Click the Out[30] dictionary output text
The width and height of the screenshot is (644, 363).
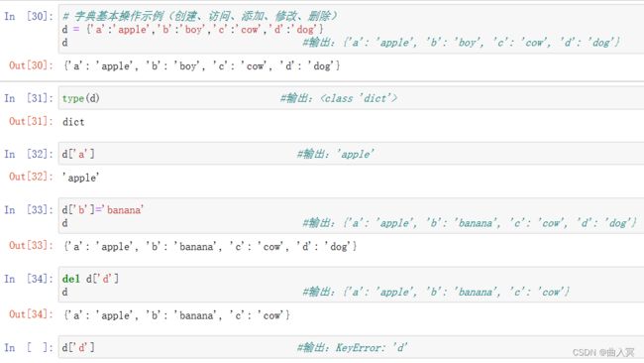point(202,65)
